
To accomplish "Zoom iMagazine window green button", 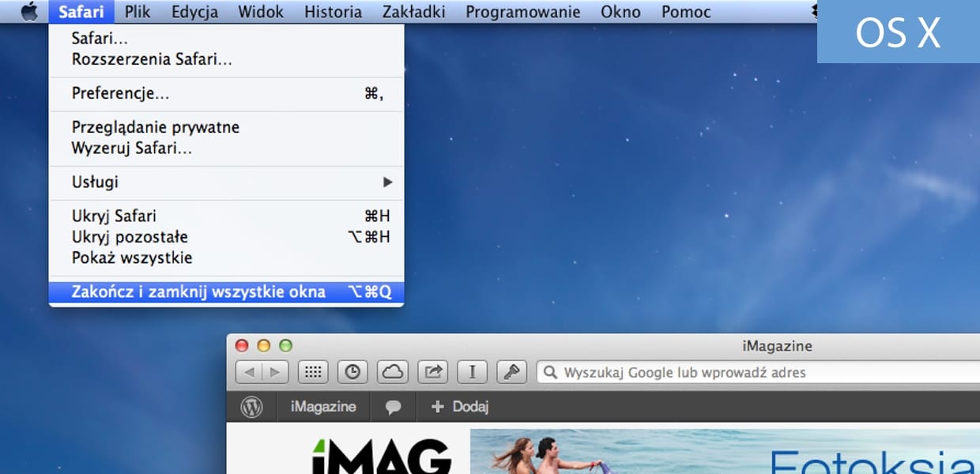I will pos(285,345).
